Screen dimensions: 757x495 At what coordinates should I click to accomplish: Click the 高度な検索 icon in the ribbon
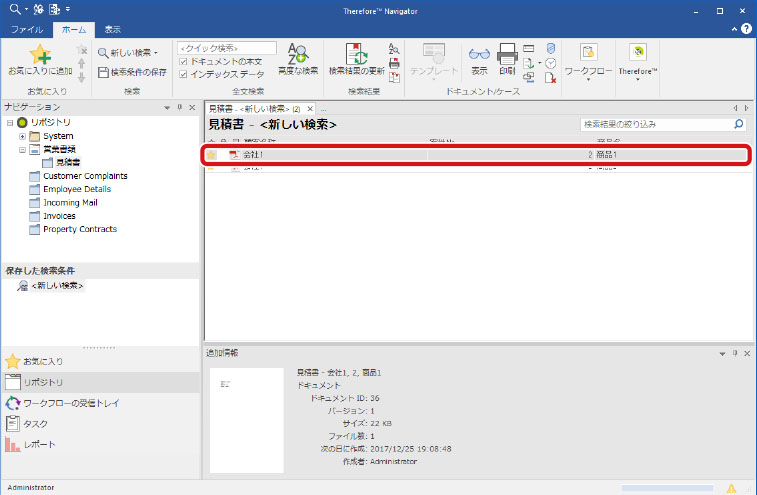click(x=297, y=54)
